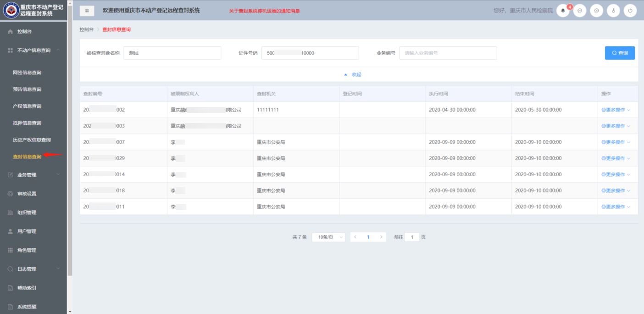Click the next page arrow
Viewport: 644px width, 314px height.
coord(381,237)
